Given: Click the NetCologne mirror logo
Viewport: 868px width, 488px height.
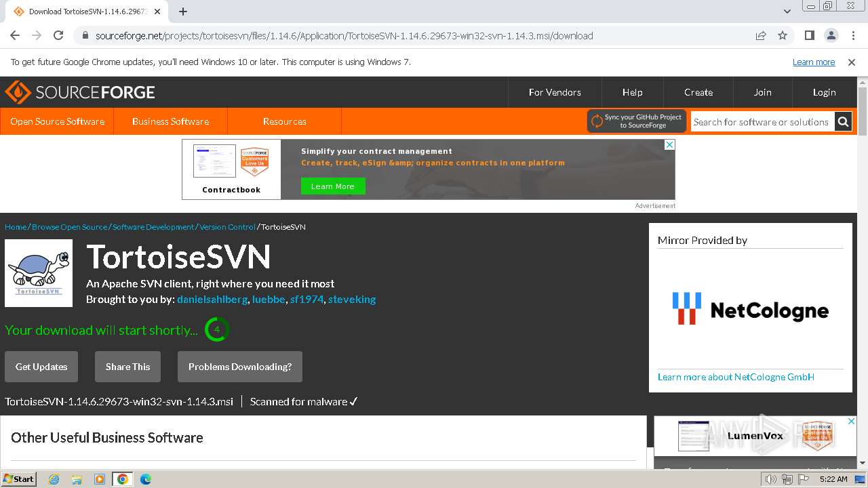Looking at the screenshot, I should pos(751,309).
